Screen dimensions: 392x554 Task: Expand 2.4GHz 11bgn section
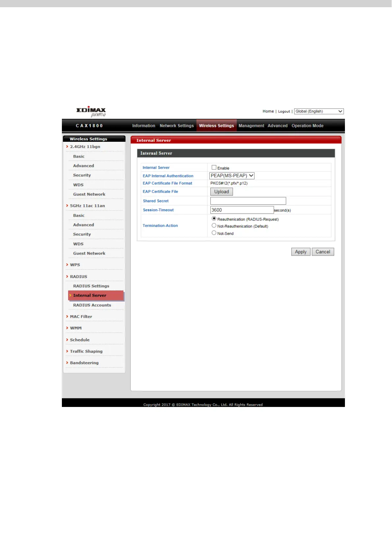click(85, 147)
